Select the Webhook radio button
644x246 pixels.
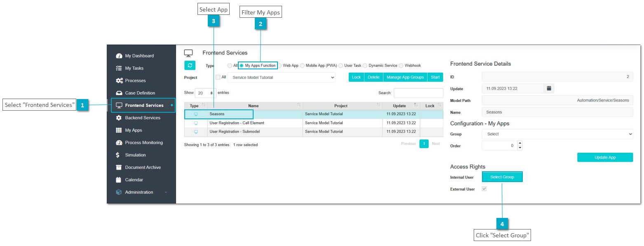[x=401, y=66]
